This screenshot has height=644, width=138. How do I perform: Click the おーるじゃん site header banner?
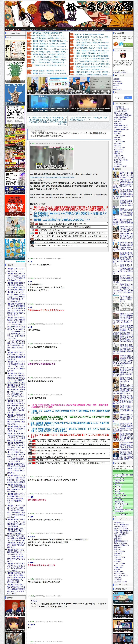(69, 14)
